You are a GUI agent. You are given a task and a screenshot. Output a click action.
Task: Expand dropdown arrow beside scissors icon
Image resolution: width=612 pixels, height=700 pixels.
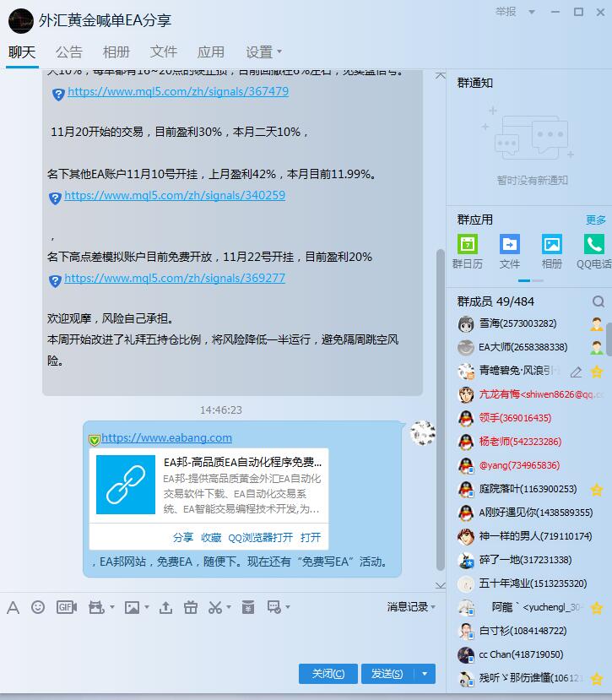pyautogui.click(x=229, y=607)
